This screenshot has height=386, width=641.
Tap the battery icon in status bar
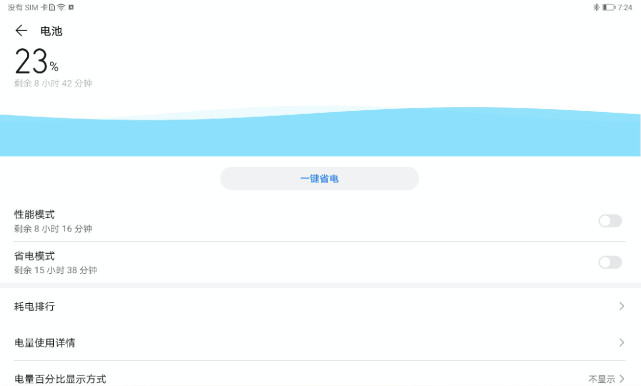[x=609, y=7]
